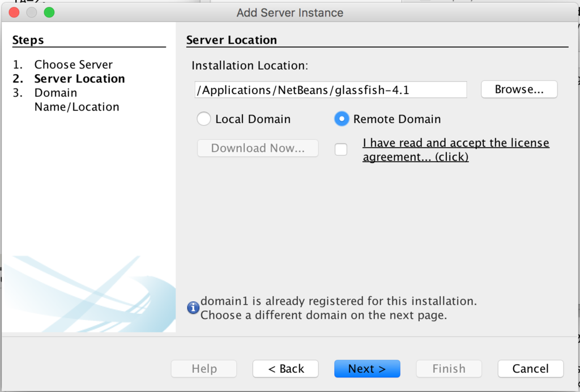The height and width of the screenshot is (392, 580).
Task: Click the 'Steps' heading
Action: coord(28,40)
